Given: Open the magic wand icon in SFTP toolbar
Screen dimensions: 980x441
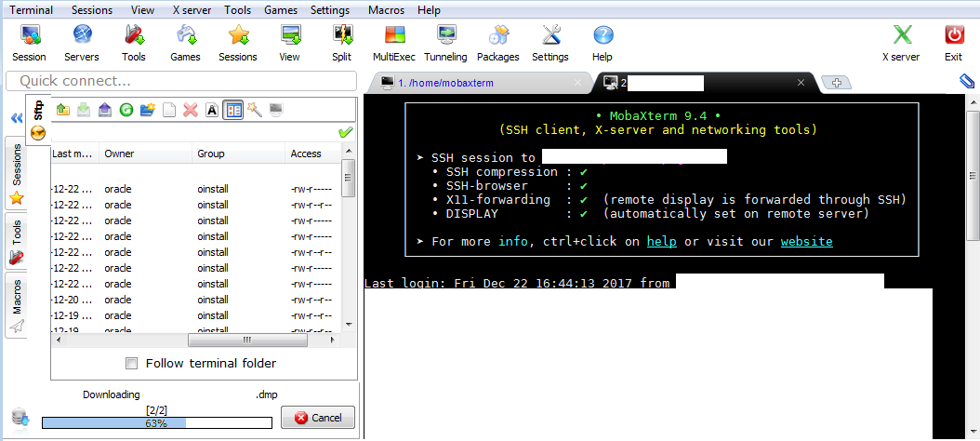Looking at the screenshot, I should (x=255, y=110).
